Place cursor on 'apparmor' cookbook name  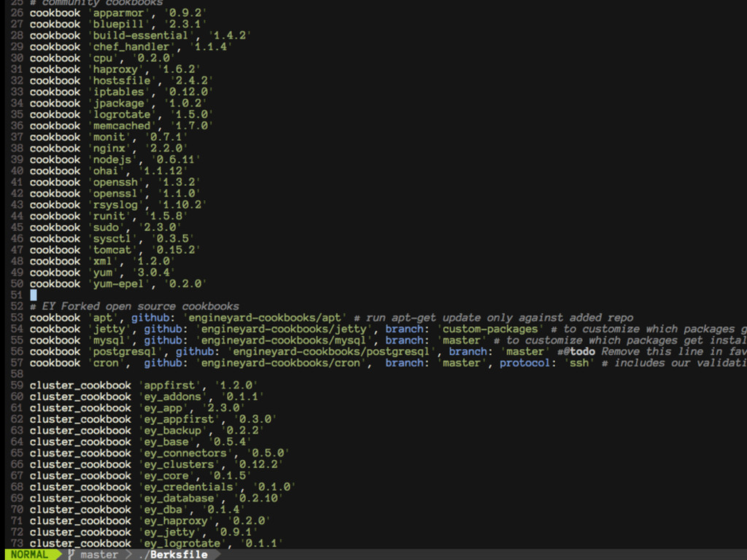tap(118, 13)
